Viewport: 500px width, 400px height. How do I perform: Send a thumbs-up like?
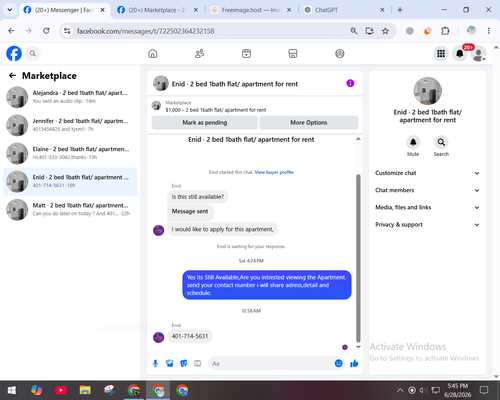(x=354, y=363)
